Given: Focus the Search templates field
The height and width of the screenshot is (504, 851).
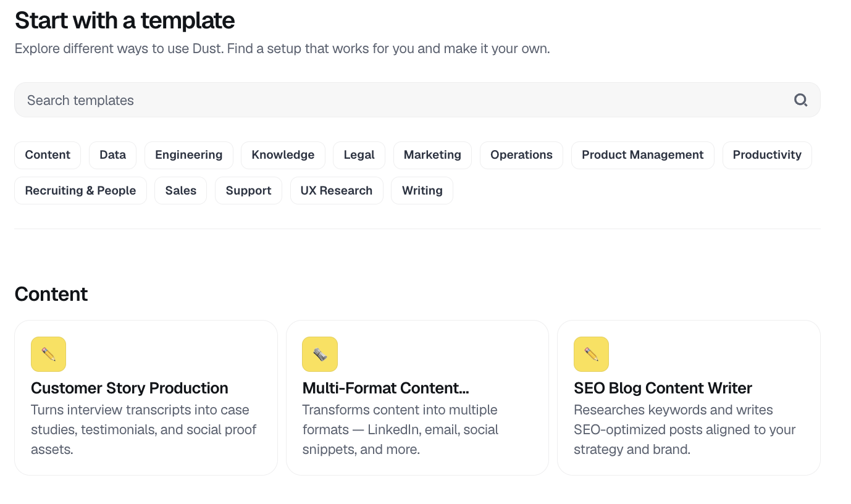Looking at the screenshot, I should 417,100.
